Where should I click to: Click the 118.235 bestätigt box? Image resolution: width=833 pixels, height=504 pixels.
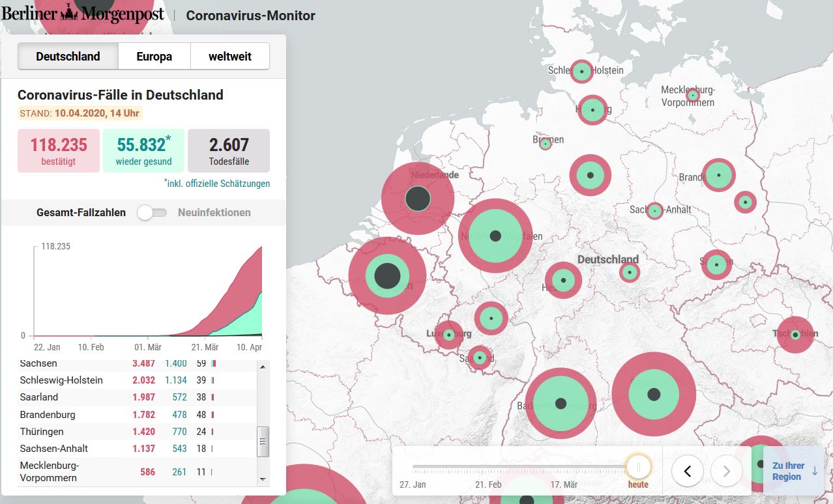point(59,150)
